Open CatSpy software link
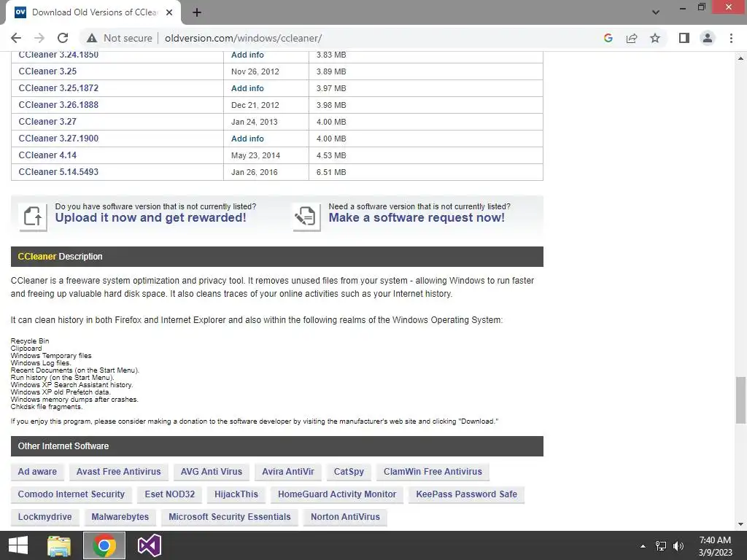The width and height of the screenshot is (747, 560). pyautogui.click(x=349, y=472)
